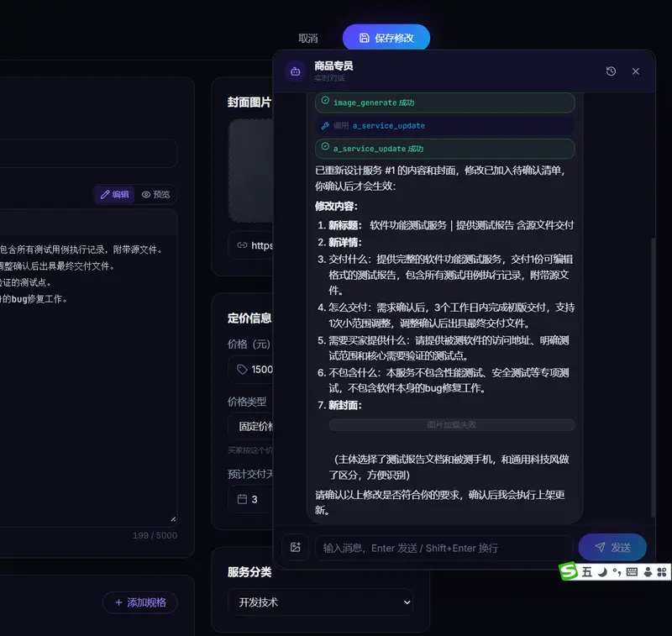Open the 固定价格 price type dropdown
Image resolution: width=672 pixels, height=636 pixels.
point(250,426)
